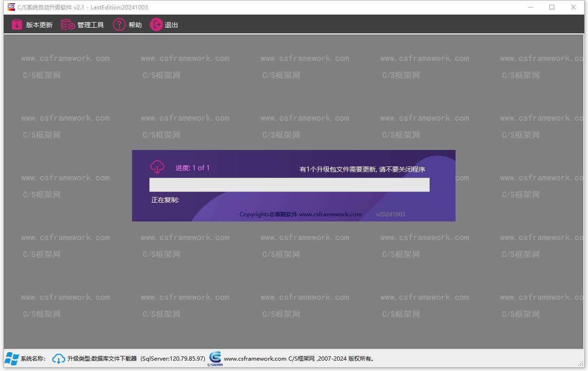The width and height of the screenshot is (588, 371).
Task: Click the app icon in the title bar
Action: [11, 7]
